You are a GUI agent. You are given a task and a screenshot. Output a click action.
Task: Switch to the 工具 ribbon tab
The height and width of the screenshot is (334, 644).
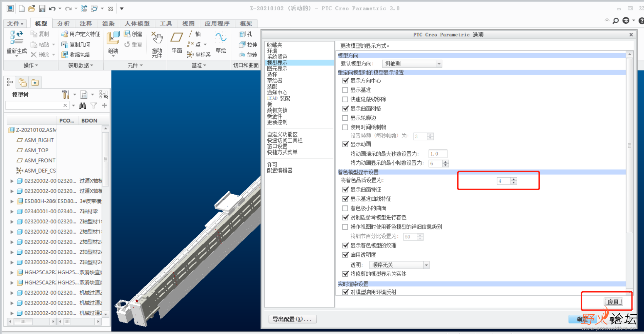click(x=166, y=23)
